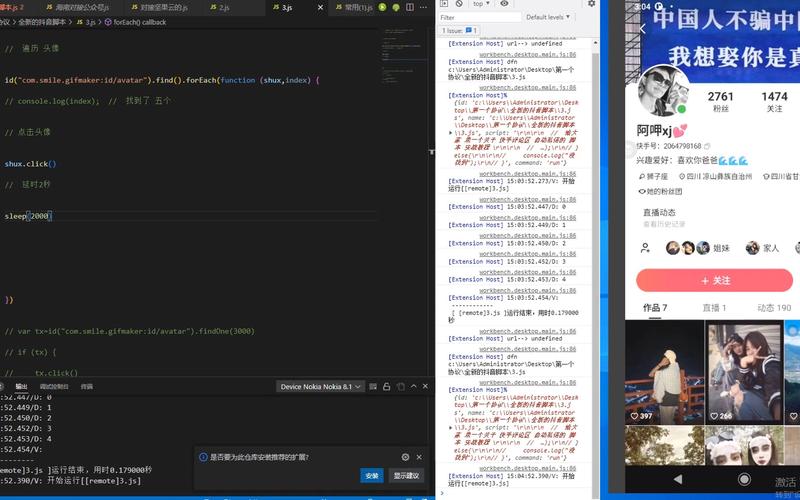This screenshot has width=800, height=500.
Task: Tap the pink + 关注 follow button
Action: point(714,281)
